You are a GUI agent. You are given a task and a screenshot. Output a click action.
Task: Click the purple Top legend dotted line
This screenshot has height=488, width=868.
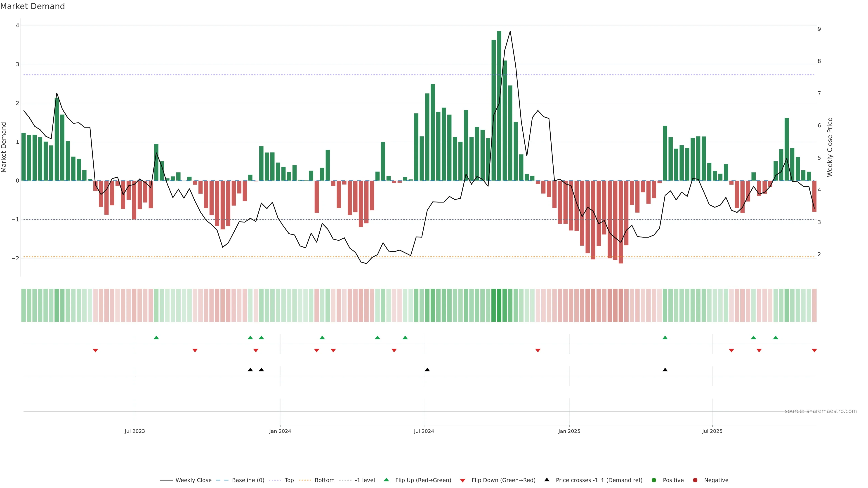point(275,480)
